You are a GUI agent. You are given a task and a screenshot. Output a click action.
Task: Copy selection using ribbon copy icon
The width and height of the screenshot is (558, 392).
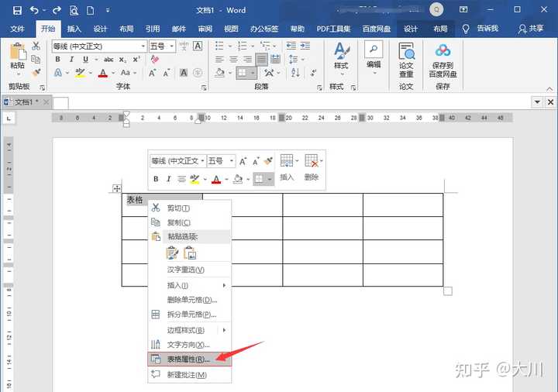pos(36,60)
